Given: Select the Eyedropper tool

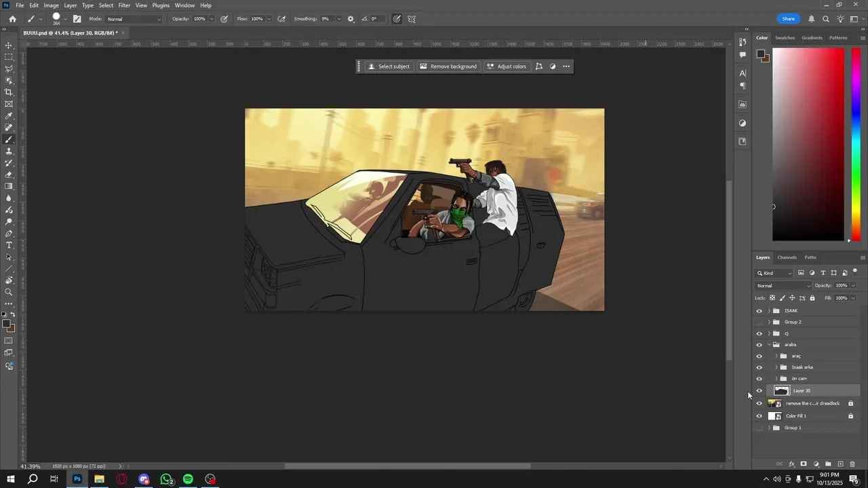Looking at the screenshot, I should (x=9, y=116).
